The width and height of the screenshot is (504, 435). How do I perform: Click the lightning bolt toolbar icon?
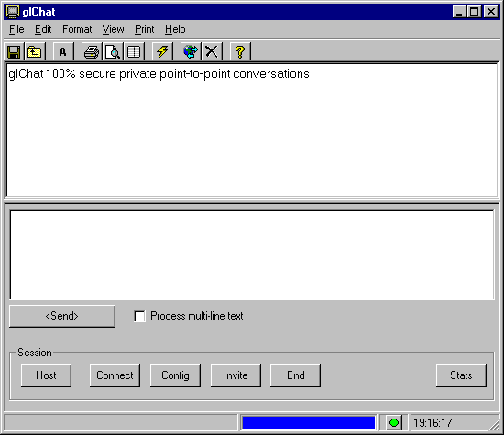[162, 51]
